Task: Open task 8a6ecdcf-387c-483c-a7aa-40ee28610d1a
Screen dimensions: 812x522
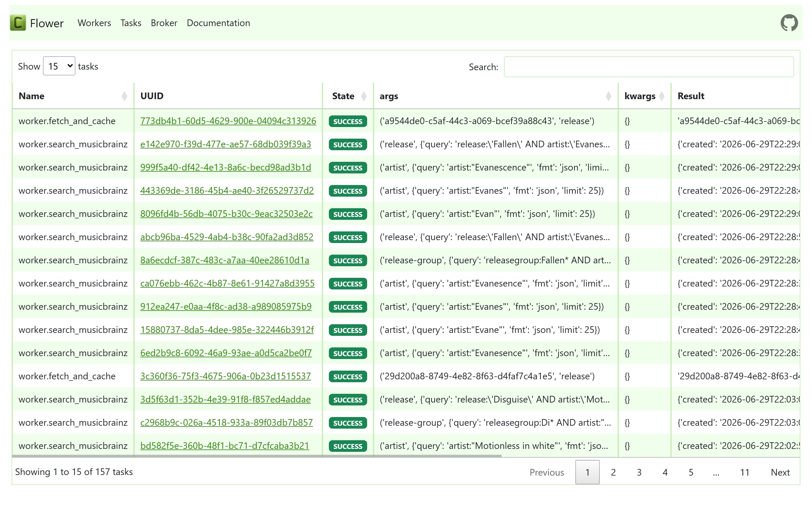Action: (x=225, y=260)
